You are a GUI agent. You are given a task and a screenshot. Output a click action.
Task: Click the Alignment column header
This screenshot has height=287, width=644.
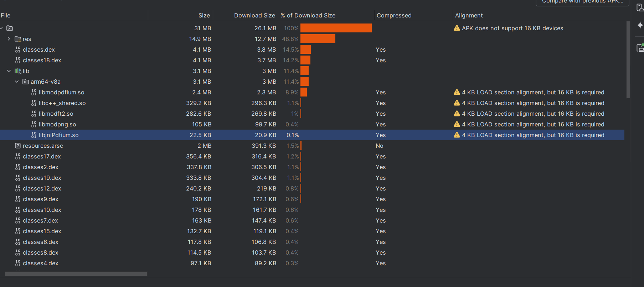pos(469,15)
